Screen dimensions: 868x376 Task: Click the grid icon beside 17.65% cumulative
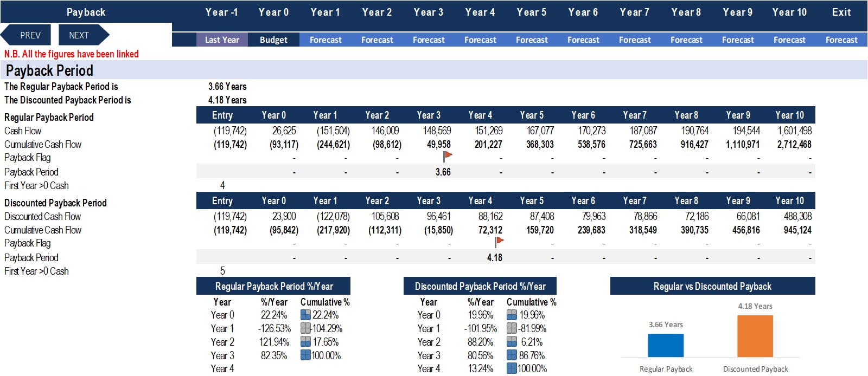305,342
